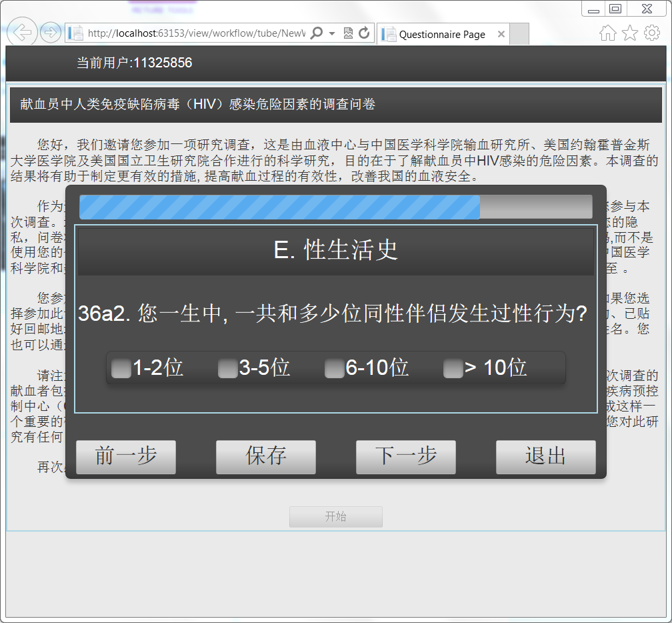The width and height of the screenshot is (672, 623).
Task: Click the HIV questionnaire title banner
Action: (x=336, y=104)
